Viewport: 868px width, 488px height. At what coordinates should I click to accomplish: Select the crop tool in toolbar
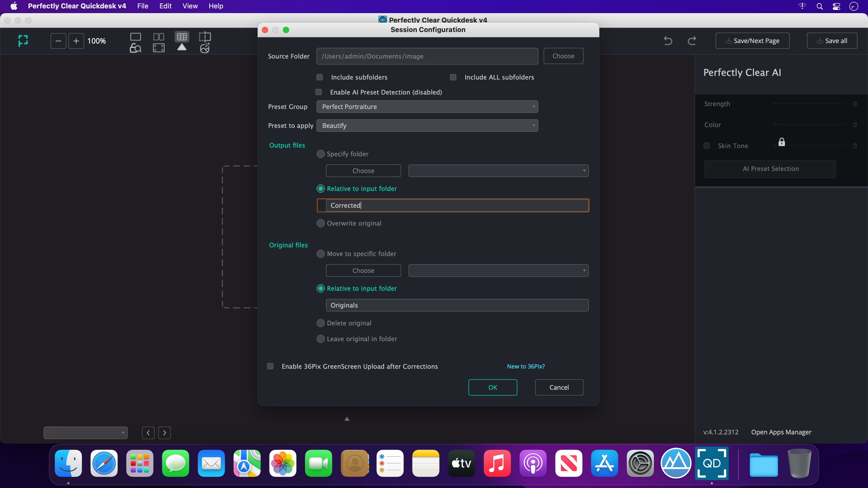pyautogui.click(x=205, y=36)
